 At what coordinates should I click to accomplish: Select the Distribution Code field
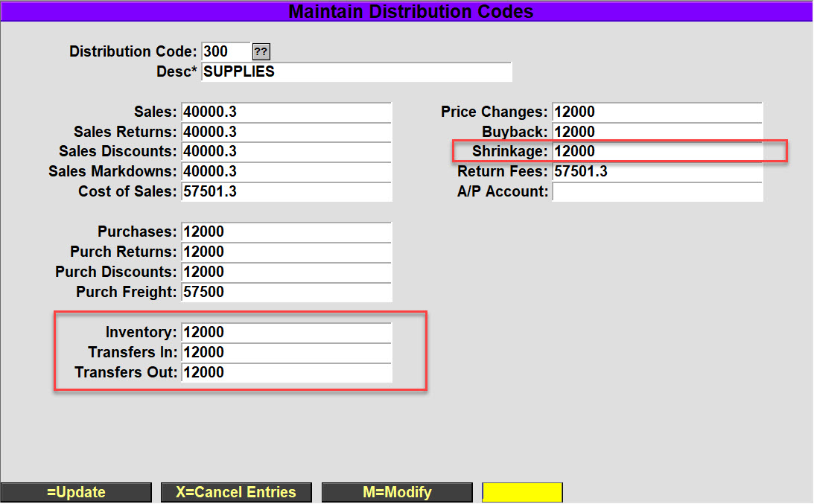pyautogui.click(x=226, y=52)
